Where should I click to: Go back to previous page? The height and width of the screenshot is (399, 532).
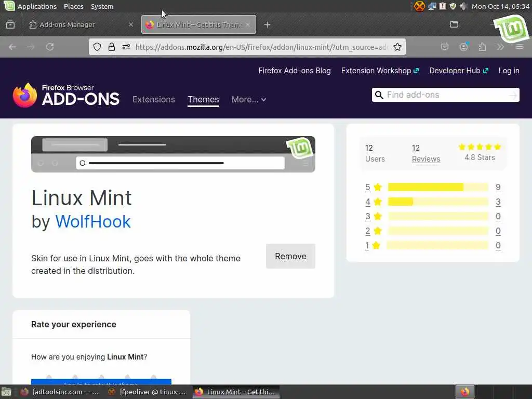tap(12, 47)
